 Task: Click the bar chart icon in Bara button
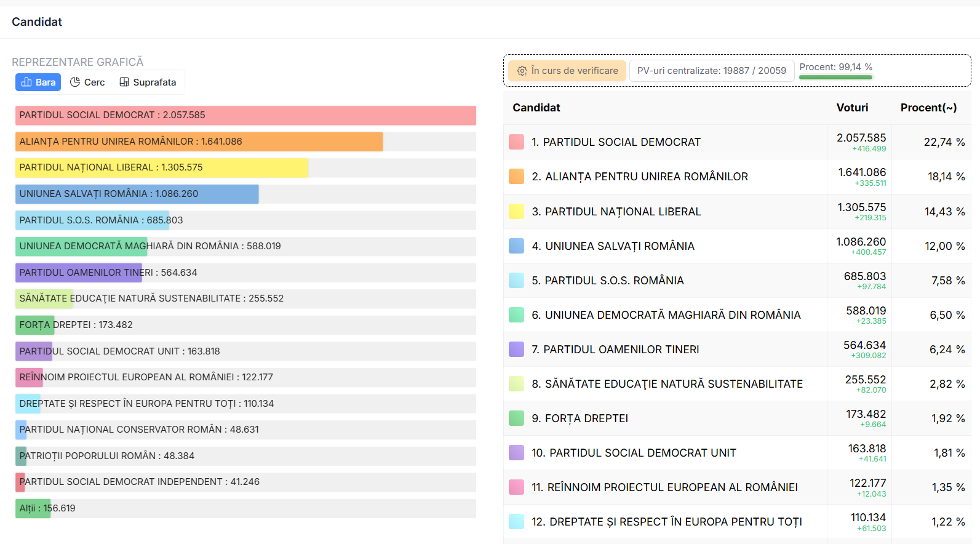click(x=26, y=82)
